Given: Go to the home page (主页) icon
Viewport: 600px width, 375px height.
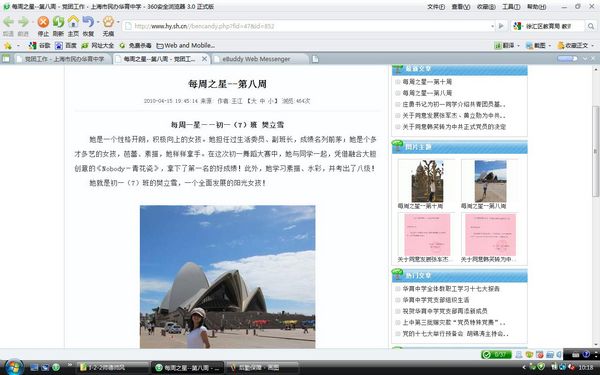Looking at the screenshot, I should coord(73,22).
